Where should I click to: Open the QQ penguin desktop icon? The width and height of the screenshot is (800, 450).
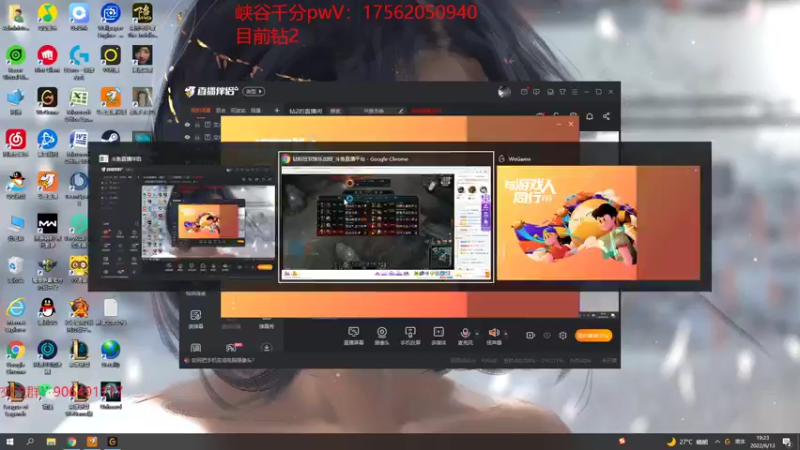tap(47, 312)
